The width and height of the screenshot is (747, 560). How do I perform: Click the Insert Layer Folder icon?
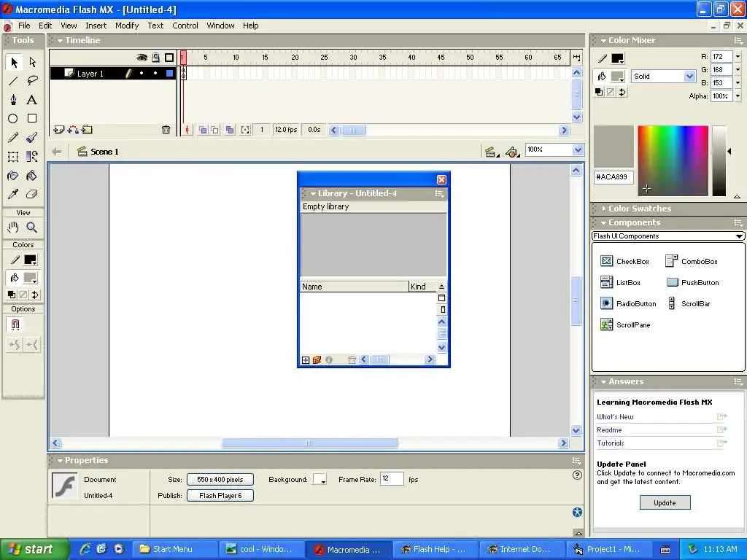tap(87, 130)
